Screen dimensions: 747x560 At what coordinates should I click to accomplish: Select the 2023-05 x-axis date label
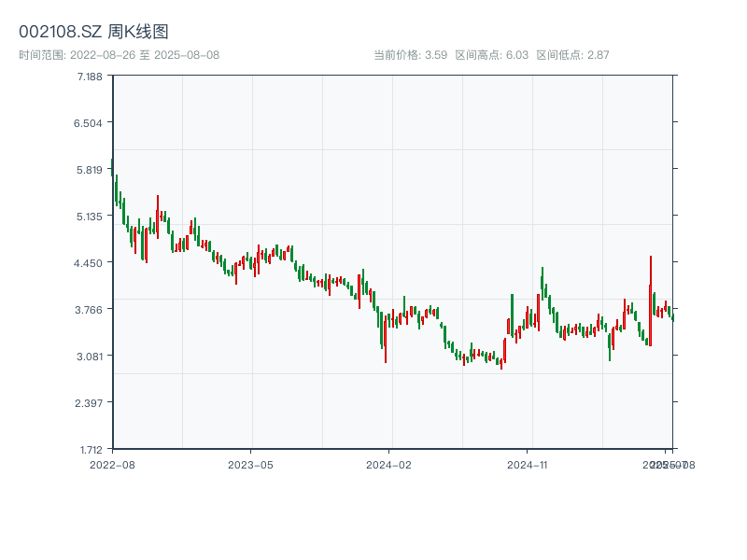[250, 464]
